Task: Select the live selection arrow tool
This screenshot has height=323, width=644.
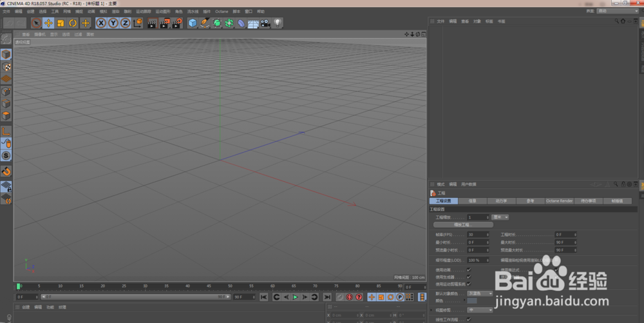Action: [x=36, y=23]
